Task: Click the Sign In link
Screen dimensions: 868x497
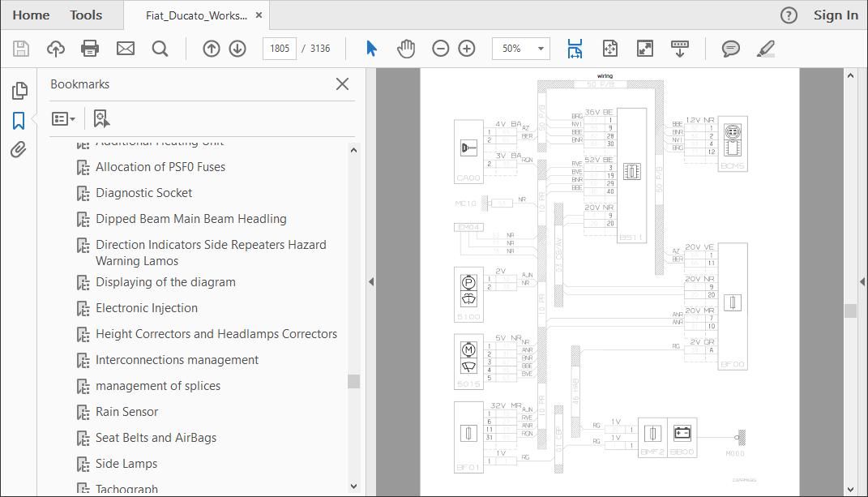Action: [836, 15]
